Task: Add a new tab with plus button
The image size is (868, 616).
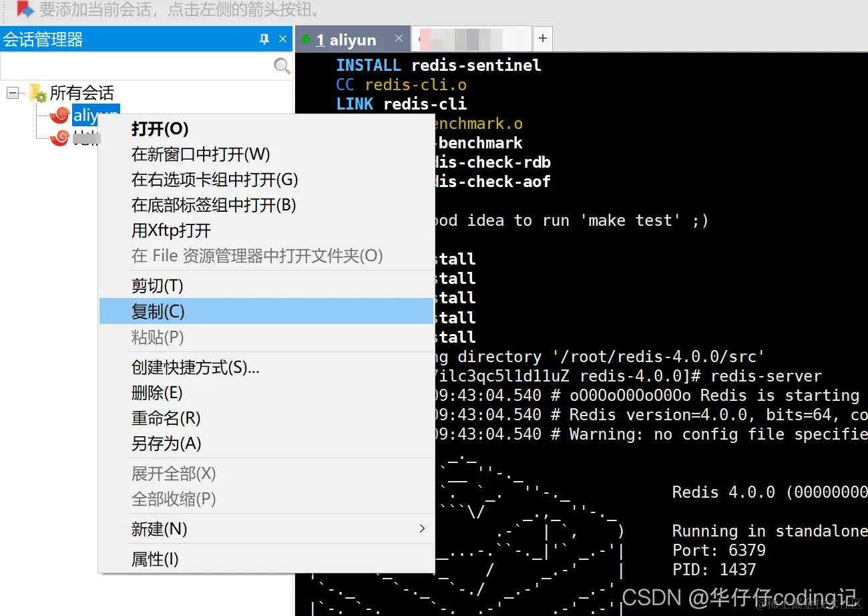Action: (x=543, y=39)
